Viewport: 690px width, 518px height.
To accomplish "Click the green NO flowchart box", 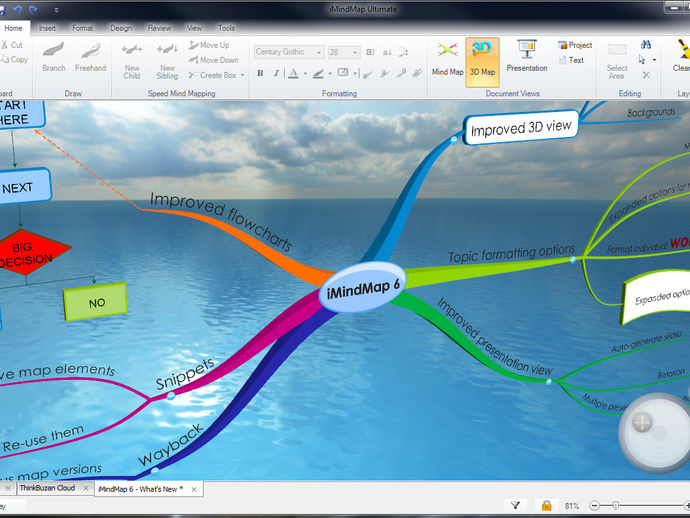I will coord(96,302).
